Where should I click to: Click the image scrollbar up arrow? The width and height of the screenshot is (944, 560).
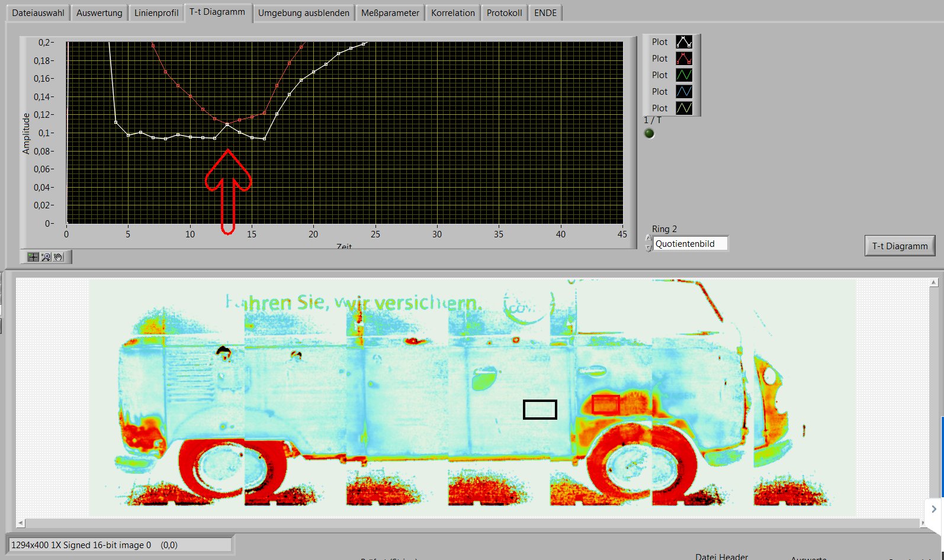[x=934, y=282]
